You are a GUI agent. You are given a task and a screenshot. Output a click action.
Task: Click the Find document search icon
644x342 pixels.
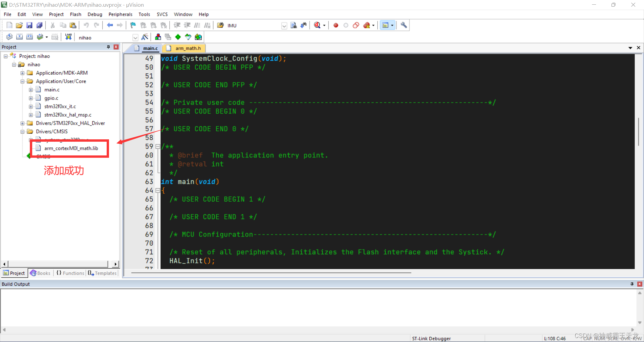pos(293,25)
